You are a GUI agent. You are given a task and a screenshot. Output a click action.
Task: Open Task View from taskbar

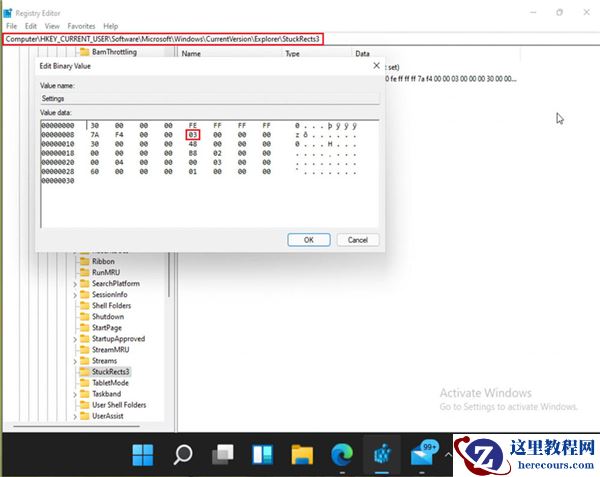click(223, 454)
